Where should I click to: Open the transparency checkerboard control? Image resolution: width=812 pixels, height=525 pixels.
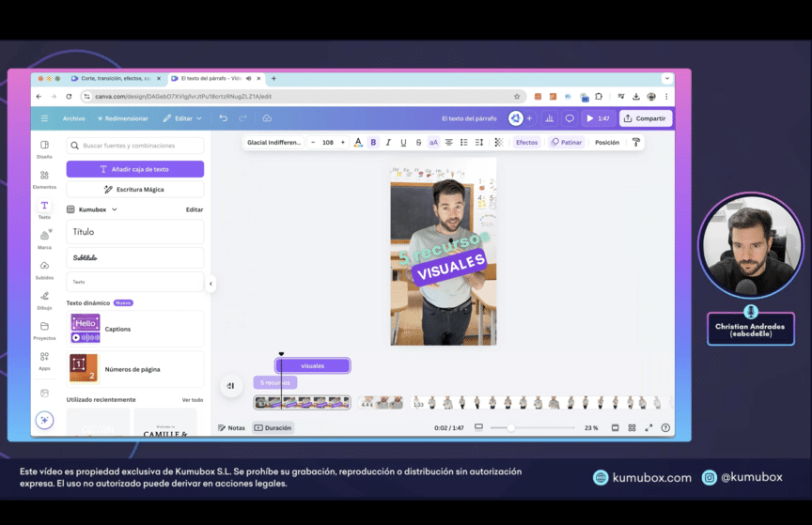click(x=499, y=143)
